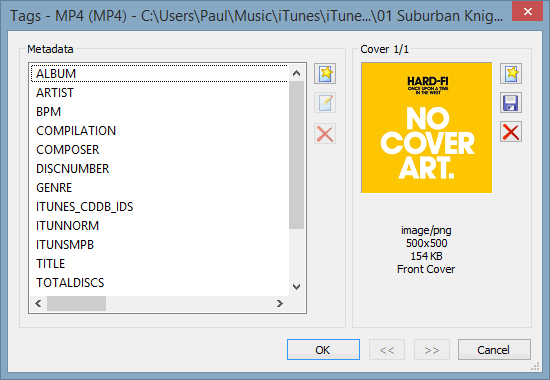Click OK to confirm tags
Viewport: 550px width, 380px height.
click(323, 349)
